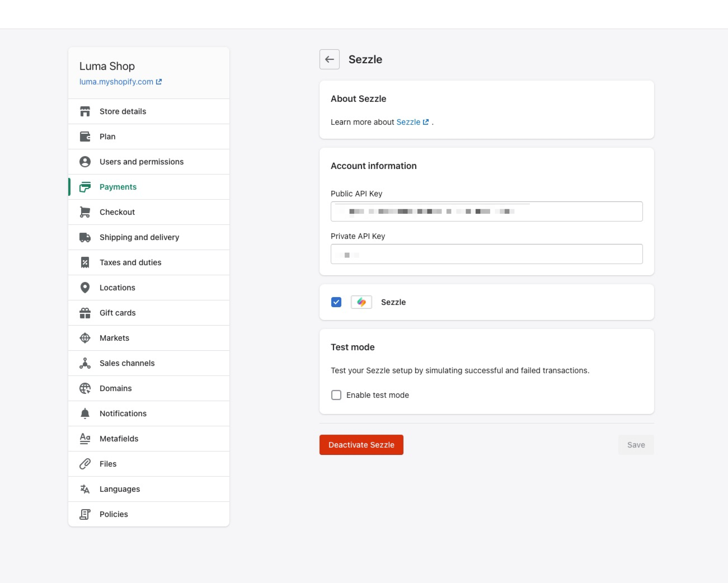The width and height of the screenshot is (728, 583).
Task: Click the Sezzle logo badge
Action: (361, 302)
